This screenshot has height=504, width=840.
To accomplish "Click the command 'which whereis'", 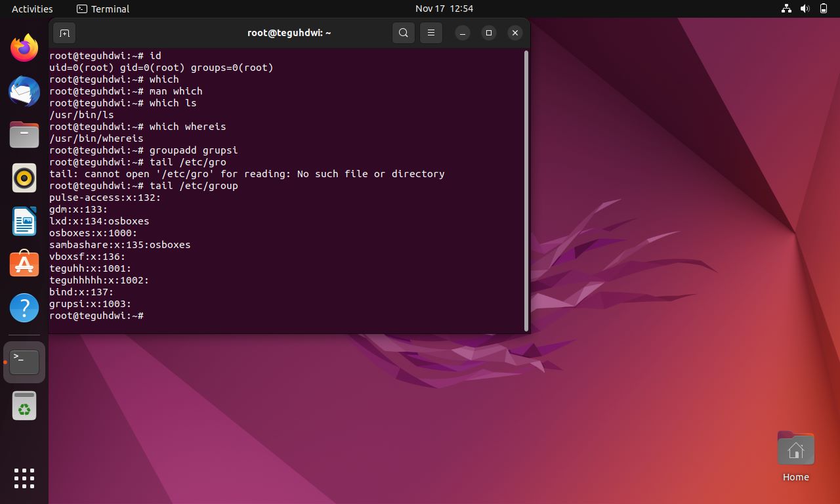I will coord(188,127).
